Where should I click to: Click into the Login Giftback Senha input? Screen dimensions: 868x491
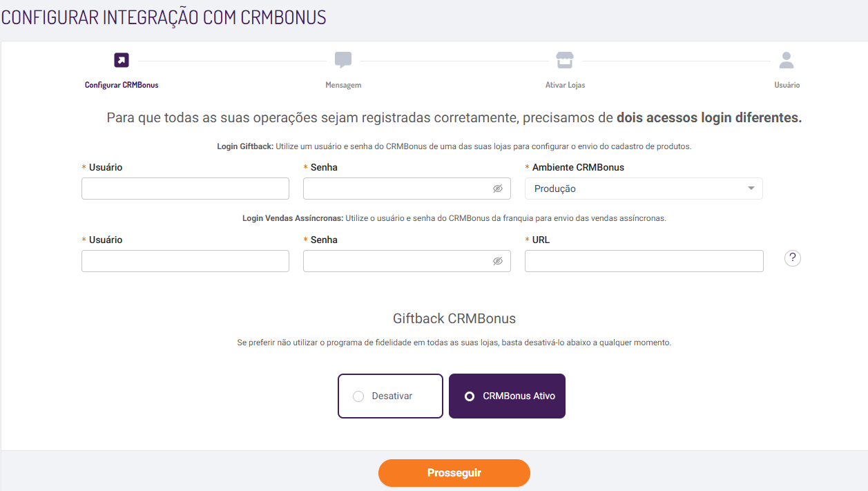(407, 189)
